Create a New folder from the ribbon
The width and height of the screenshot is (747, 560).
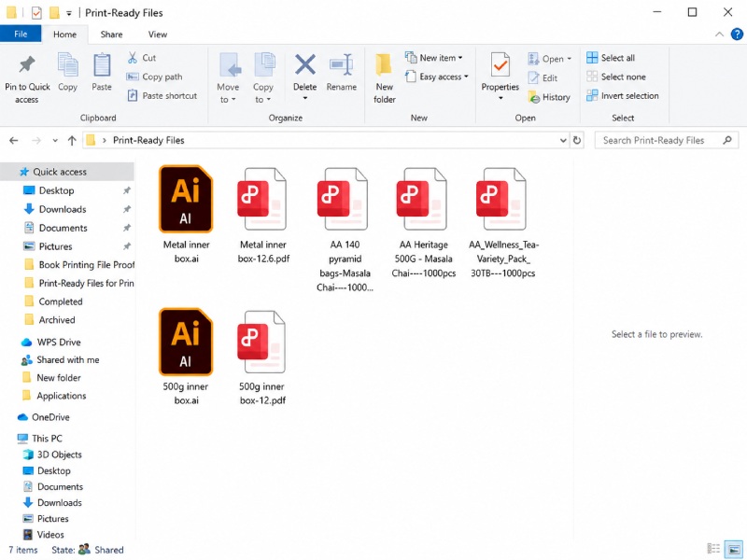coord(384,78)
